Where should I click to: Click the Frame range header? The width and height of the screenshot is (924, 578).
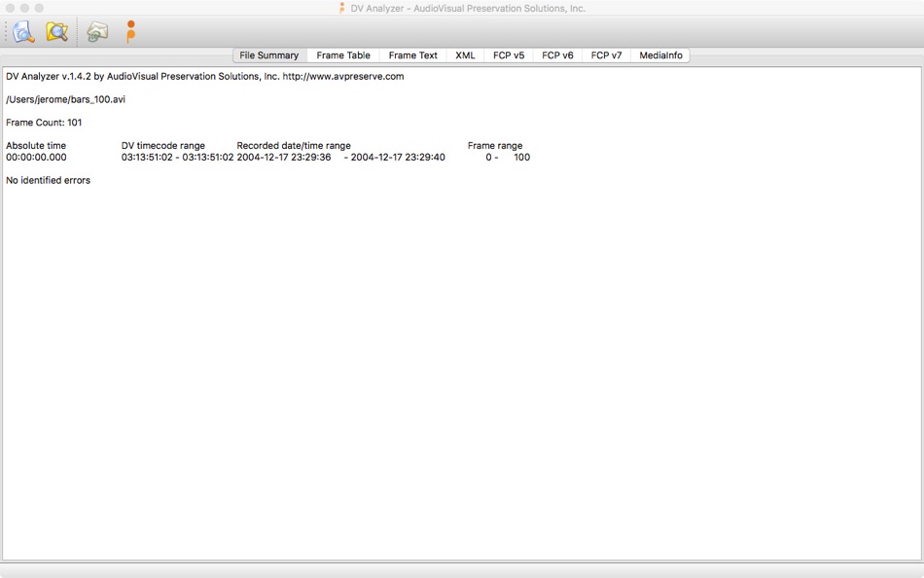(495, 145)
